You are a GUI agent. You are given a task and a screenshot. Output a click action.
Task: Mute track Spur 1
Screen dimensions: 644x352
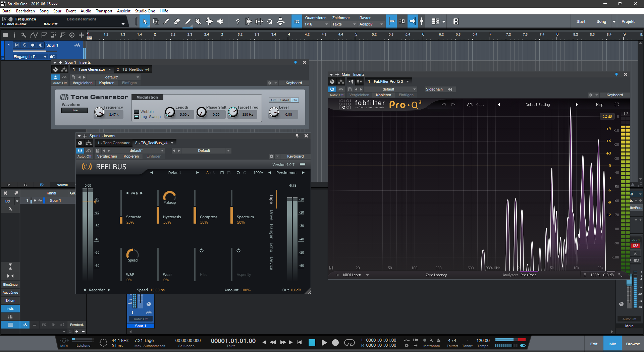click(17, 45)
